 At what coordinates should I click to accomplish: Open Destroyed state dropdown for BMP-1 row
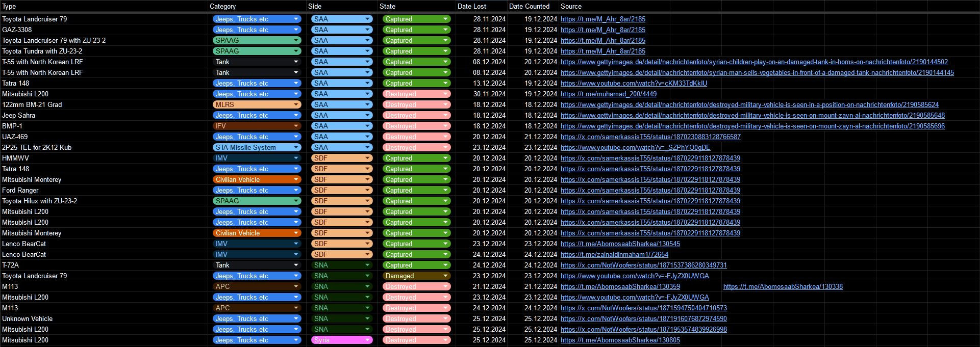pos(416,126)
